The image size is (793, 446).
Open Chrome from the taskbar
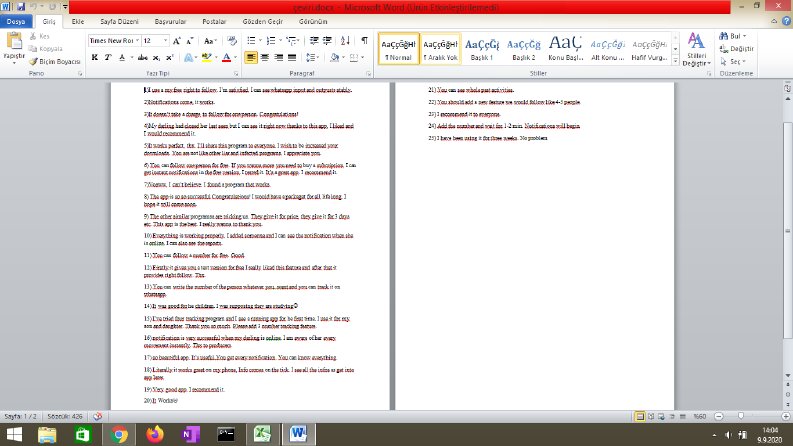point(119,434)
